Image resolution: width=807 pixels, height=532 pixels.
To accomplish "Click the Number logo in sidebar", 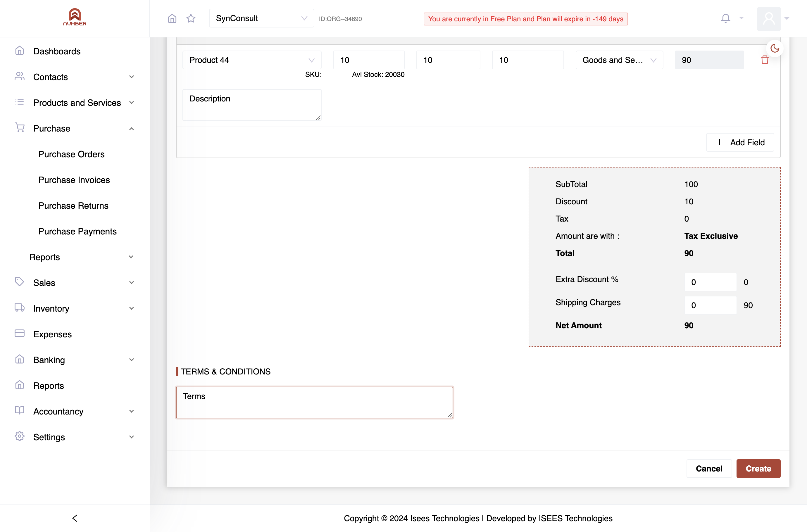I will point(75,17).
